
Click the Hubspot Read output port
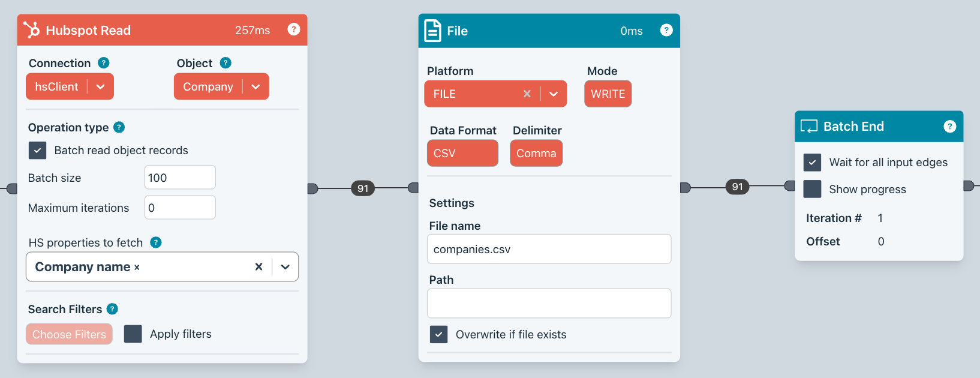pyautogui.click(x=312, y=188)
